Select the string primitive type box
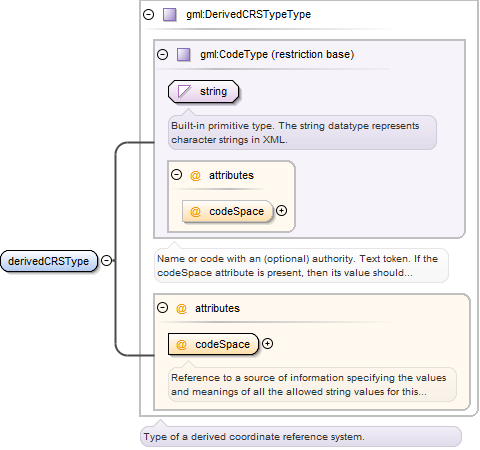 pos(203,91)
